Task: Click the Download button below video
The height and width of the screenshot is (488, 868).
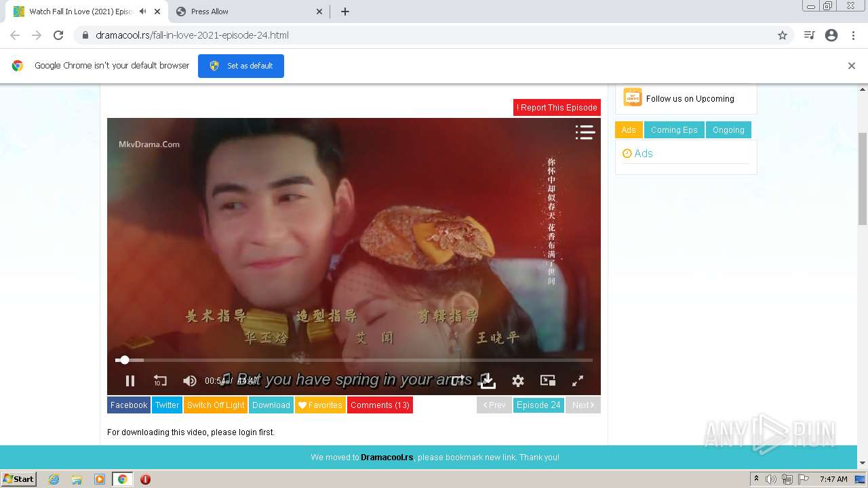Action: 271,405
